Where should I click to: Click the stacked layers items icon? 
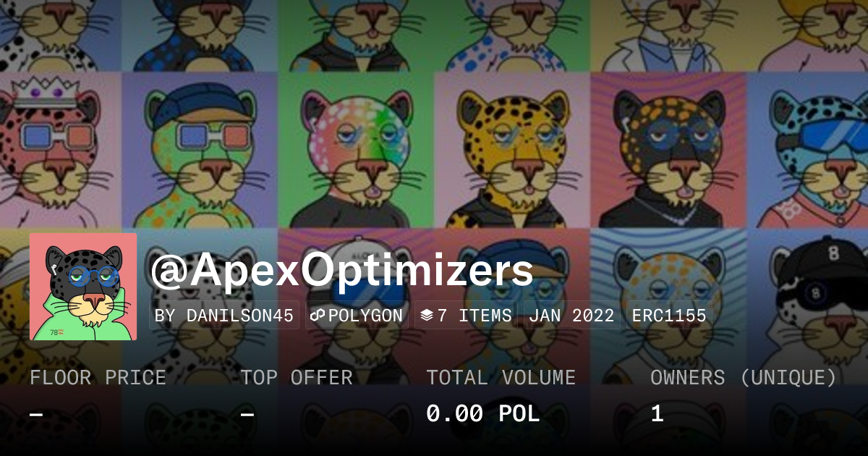tap(427, 316)
